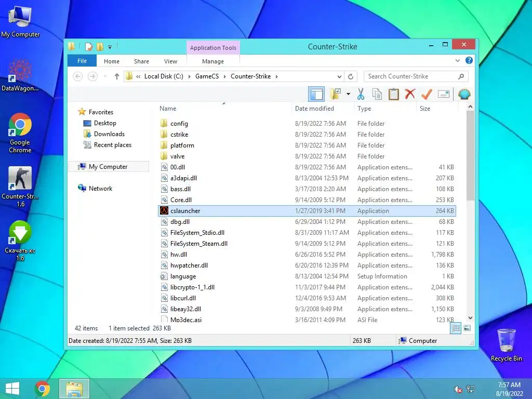
Task: Click the New Folder quick access icon
Action: coord(100,46)
